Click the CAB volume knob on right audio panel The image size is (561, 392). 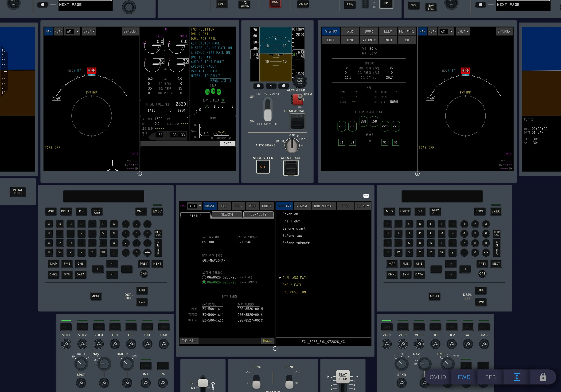click(484, 344)
